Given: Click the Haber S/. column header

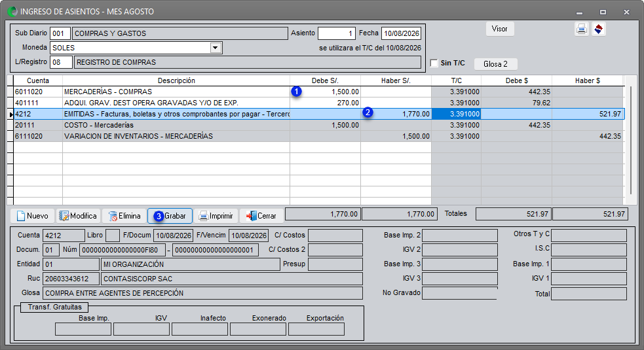Looking at the screenshot, I should pos(396,81).
